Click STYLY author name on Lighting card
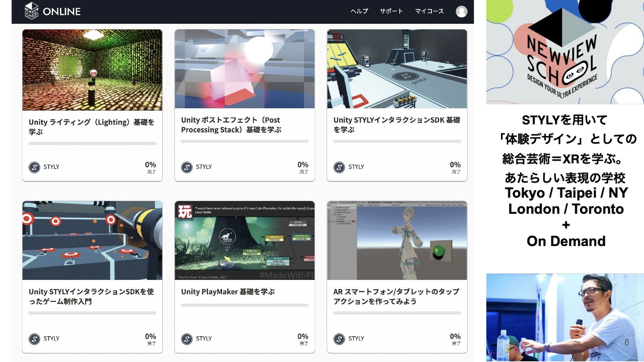644x362 pixels. pyautogui.click(x=51, y=167)
